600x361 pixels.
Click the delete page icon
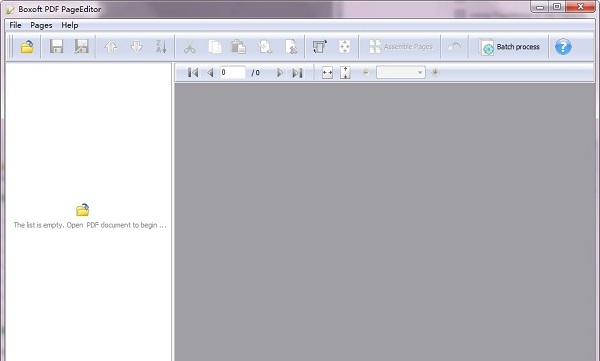click(291, 47)
